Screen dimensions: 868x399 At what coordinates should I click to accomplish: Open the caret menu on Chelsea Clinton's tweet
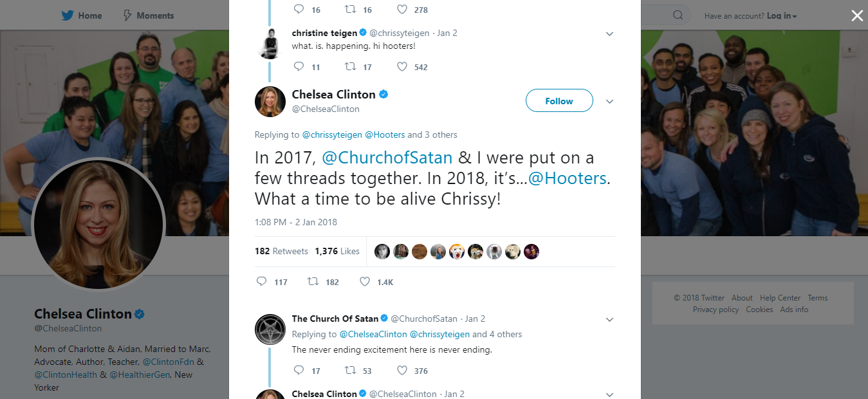pos(609,100)
